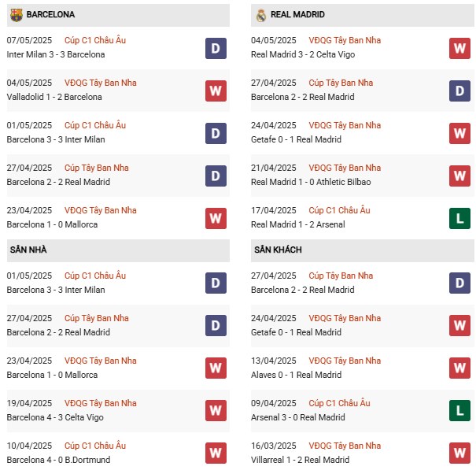Screen dimensions: 476x470
Task: Click the W badge for Barcelona 4-3 Celta Vigo
Action: point(216,411)
